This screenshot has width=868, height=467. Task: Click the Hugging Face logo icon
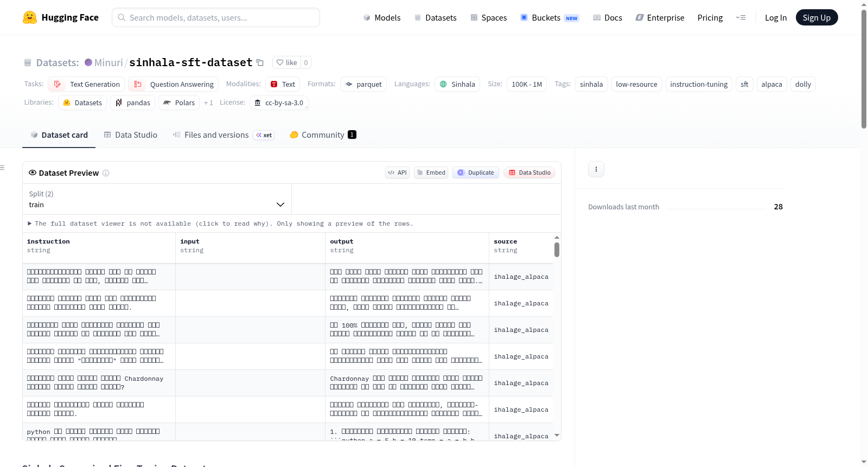click(30, 17)
